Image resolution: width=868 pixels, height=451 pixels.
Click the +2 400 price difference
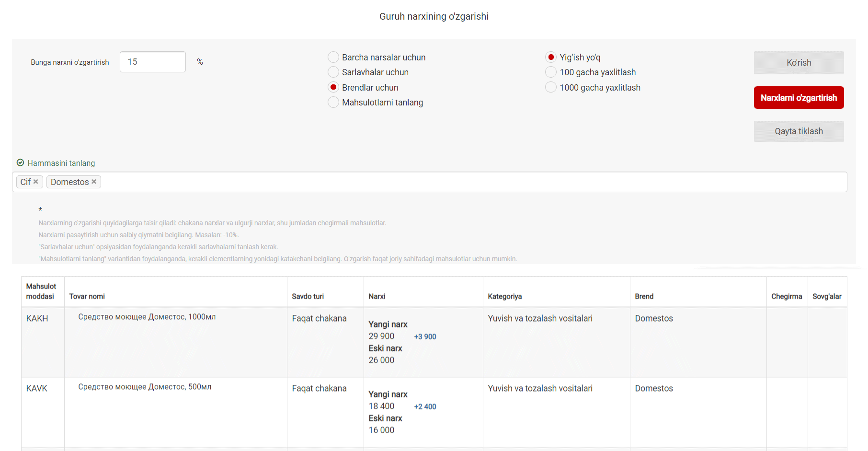pyautogui.click(x=425, y=406)
